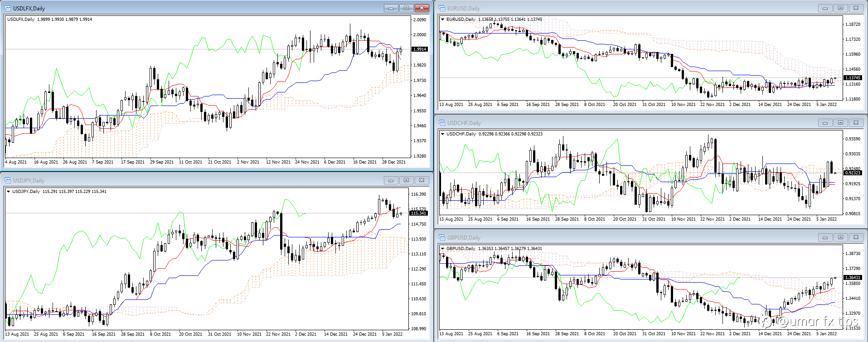This screenshot has height=342, width=868.
Task: Maximize the USDCHF,Daily chart window
Action: (840, 123)
